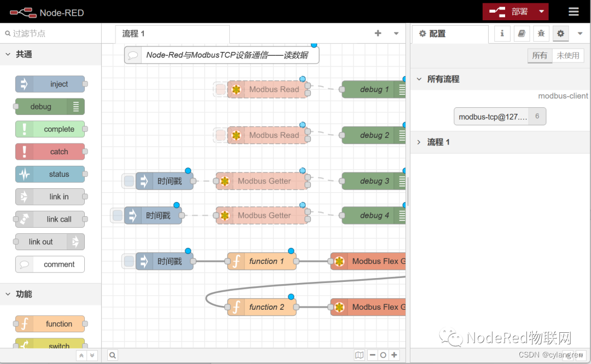Click the workspace vertical scrollbar

(x=407, y=191)
